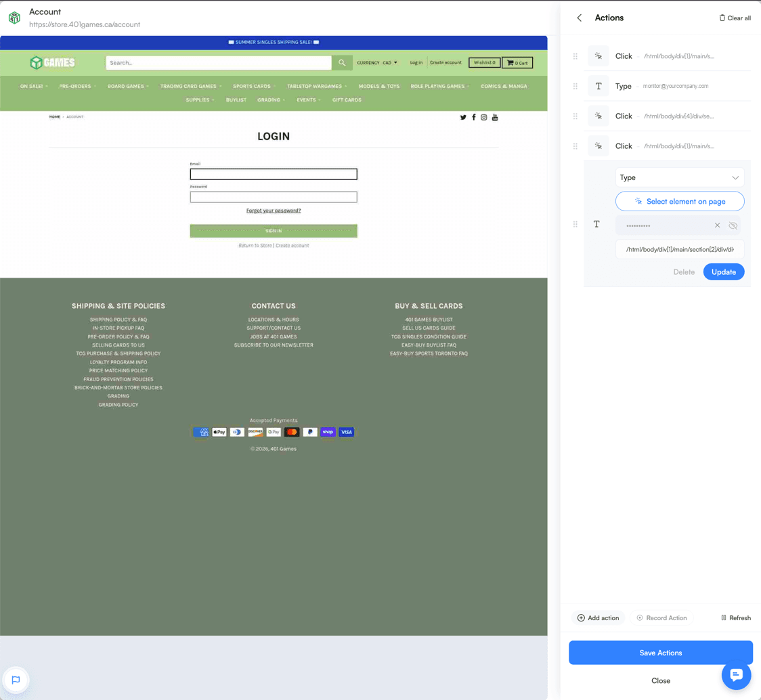Toggle password visibility eye icon
This screenshot has width=761, height=700.
pyautogui.click(x=733, y=225)
